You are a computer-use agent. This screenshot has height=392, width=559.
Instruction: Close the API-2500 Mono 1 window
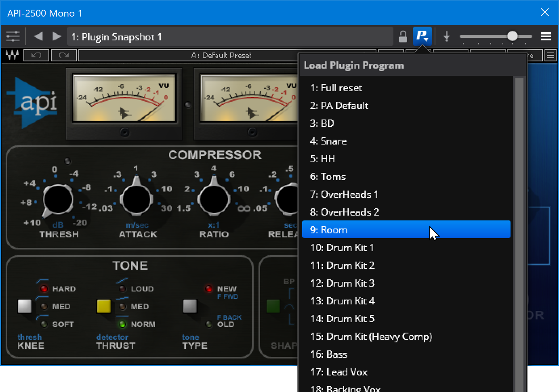pos(545,13)
